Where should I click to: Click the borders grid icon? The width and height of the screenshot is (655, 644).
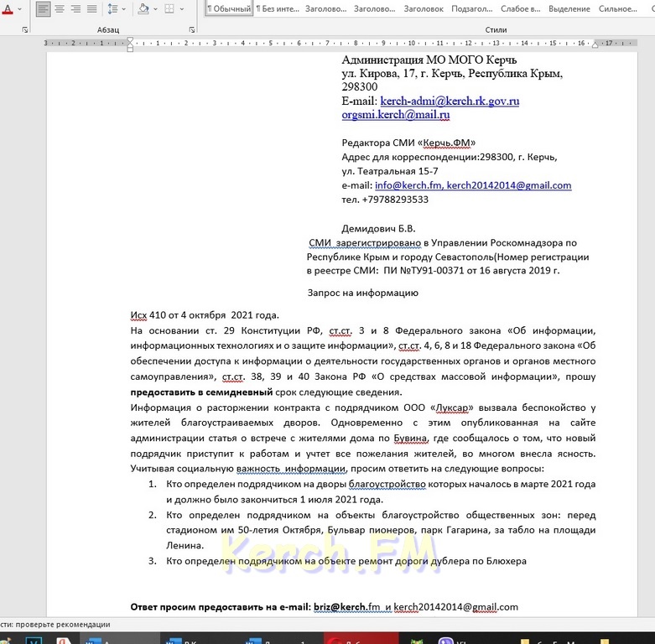pyautogui.click(x=169, y=9)
